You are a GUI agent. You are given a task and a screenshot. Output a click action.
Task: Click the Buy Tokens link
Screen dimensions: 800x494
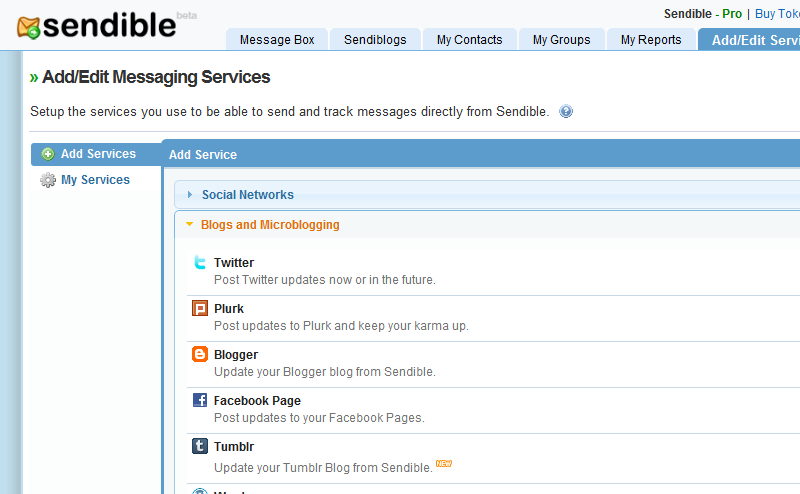[x=777, y=14]
